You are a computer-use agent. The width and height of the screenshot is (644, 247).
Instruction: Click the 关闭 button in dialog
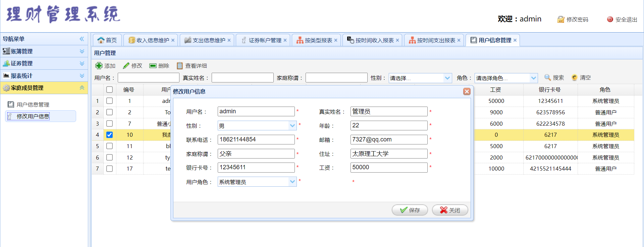(450, 210)
